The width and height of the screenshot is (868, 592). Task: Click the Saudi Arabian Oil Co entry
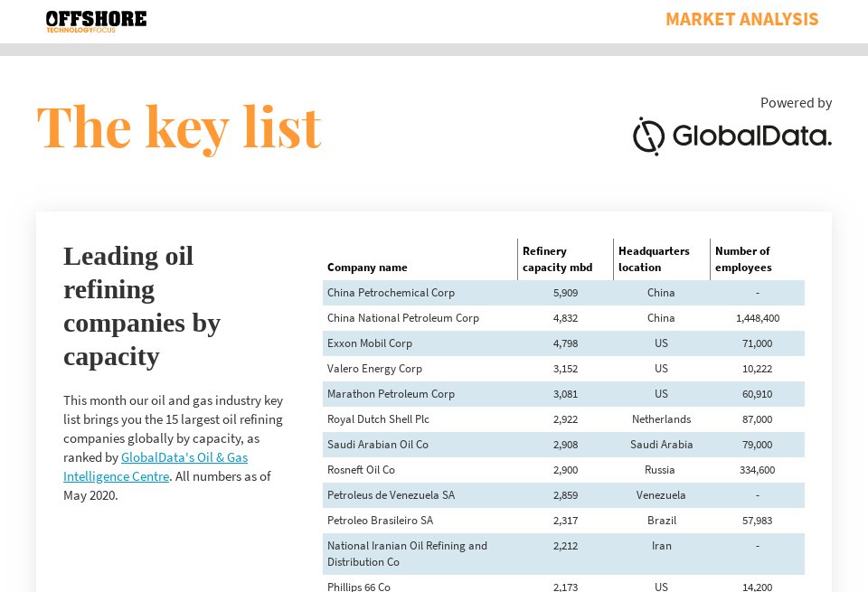point(378,445)
